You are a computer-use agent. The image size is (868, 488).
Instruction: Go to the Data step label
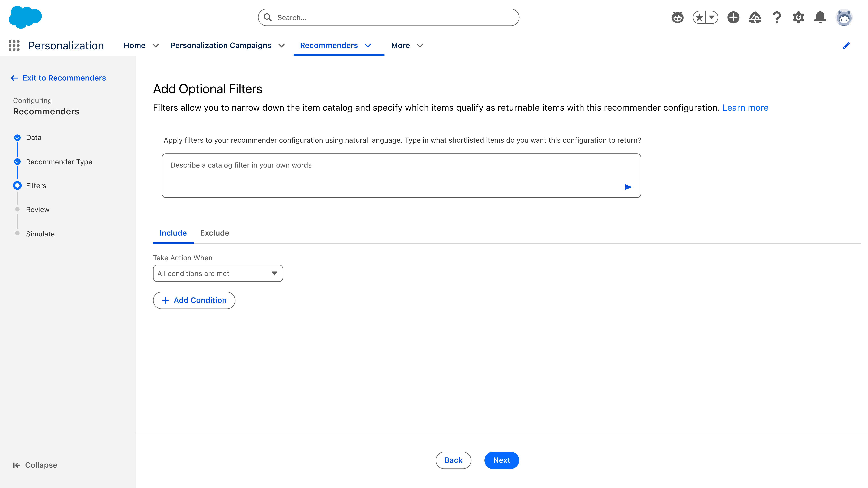point(34,137)
